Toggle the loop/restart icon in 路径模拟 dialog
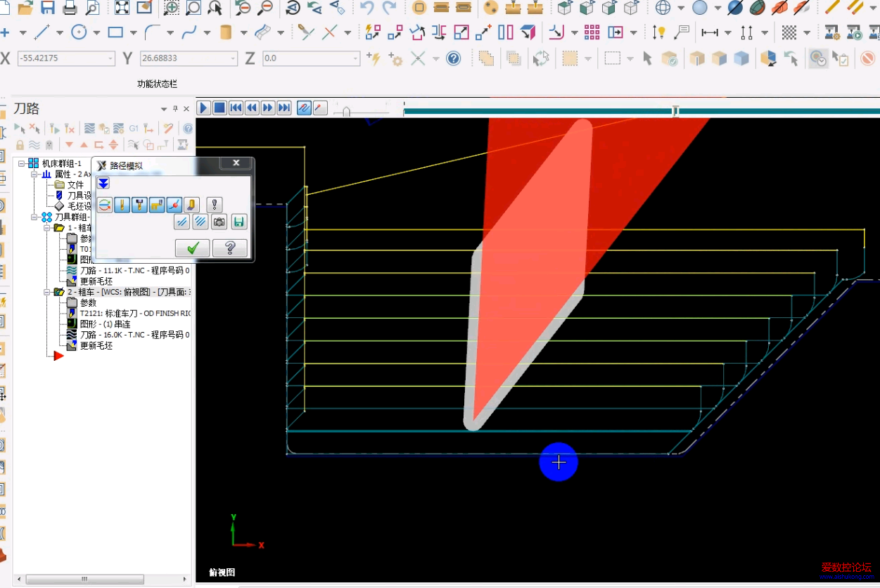This screenshot has width=880, height=588. click(x=105, y=205)
